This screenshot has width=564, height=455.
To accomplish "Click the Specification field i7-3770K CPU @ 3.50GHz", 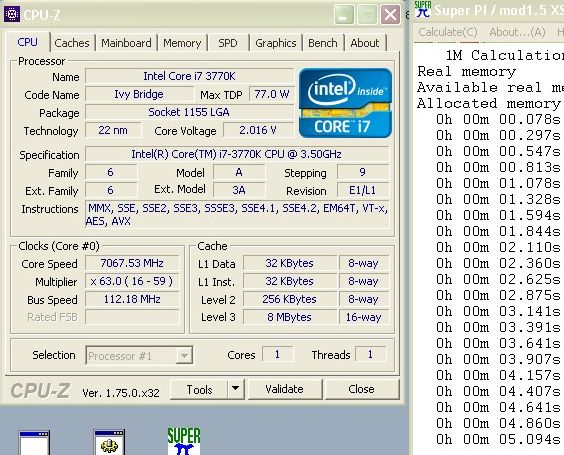I will [x=237, y=154].
